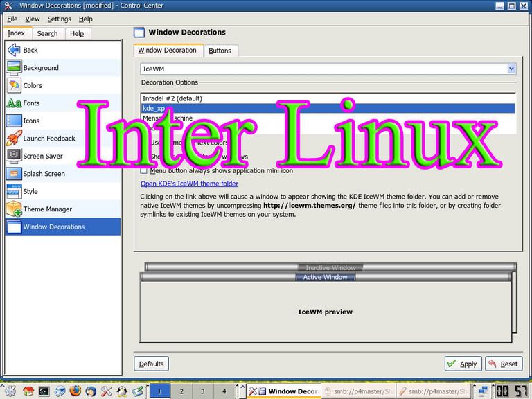The image size is (532, 399).
Task: Open KDE's IceWM theme folder link
Action: point(189,184)
